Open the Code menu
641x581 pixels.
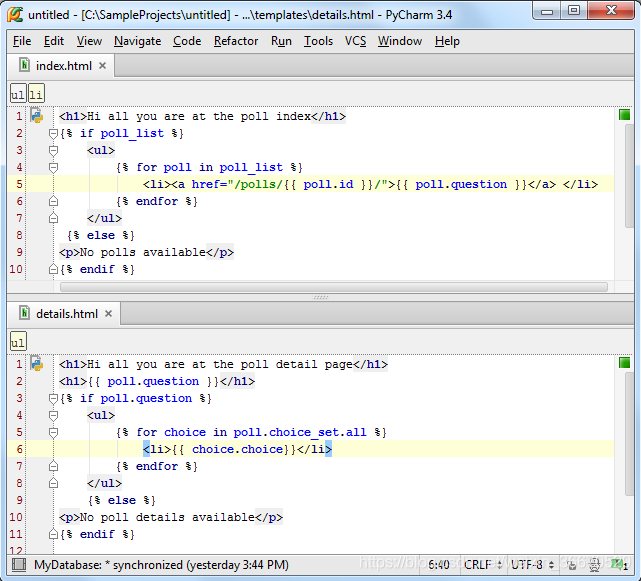187,41
